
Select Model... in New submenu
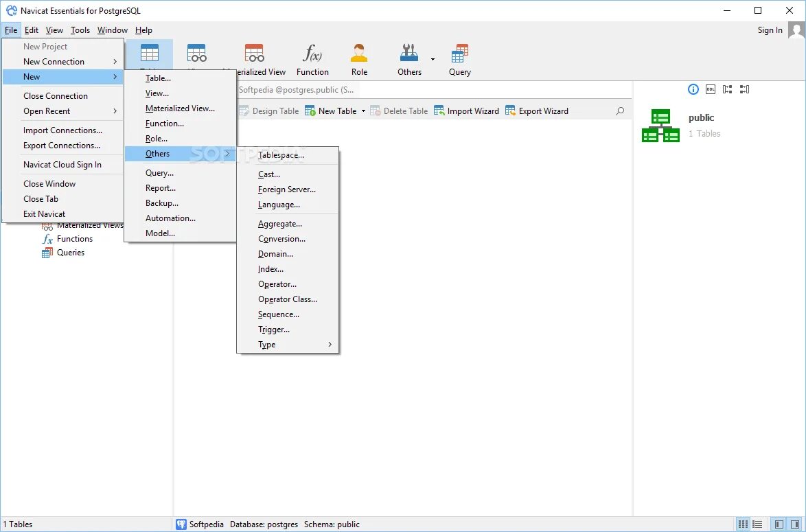(181, 233)
